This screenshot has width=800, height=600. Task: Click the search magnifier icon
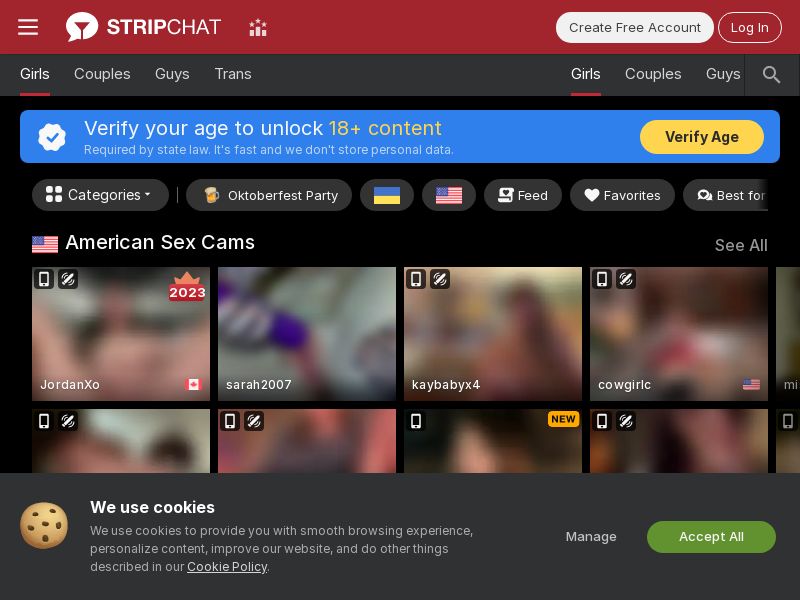tap(771, 74)
